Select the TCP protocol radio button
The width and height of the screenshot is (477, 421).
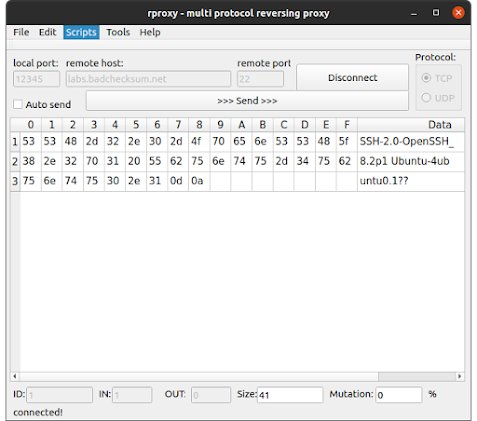click(426, 78)
